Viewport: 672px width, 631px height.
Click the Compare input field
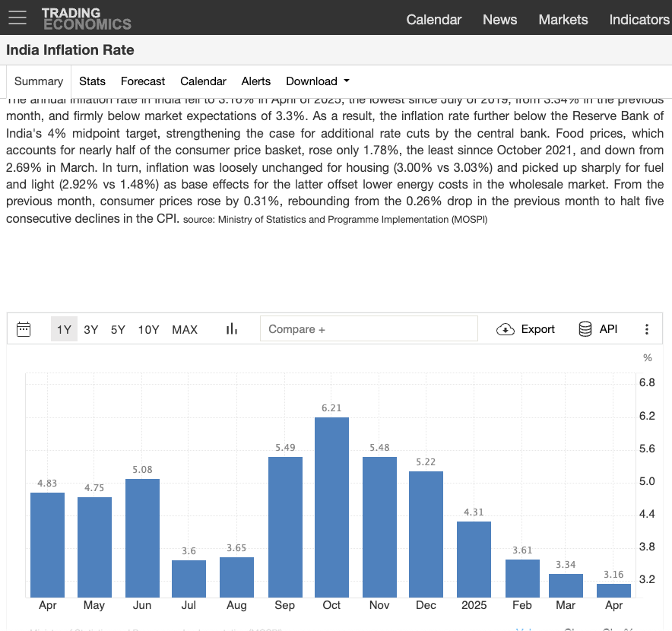click(x=369, y=329)
